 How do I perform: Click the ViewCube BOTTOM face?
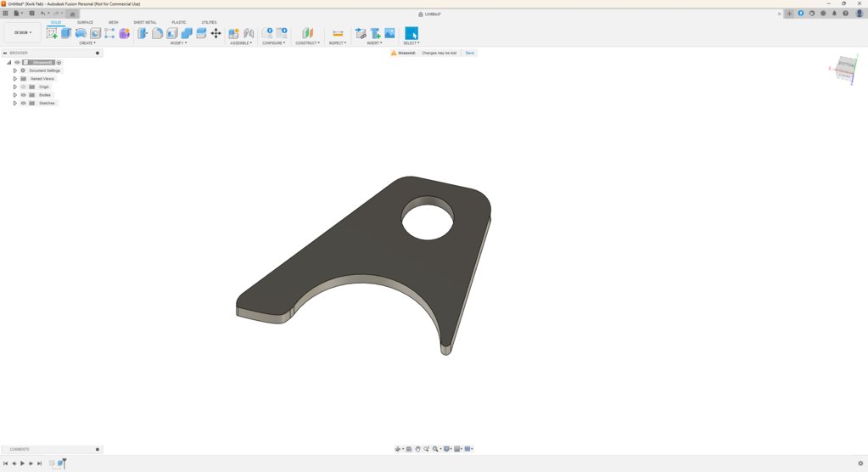click(847, 65)
